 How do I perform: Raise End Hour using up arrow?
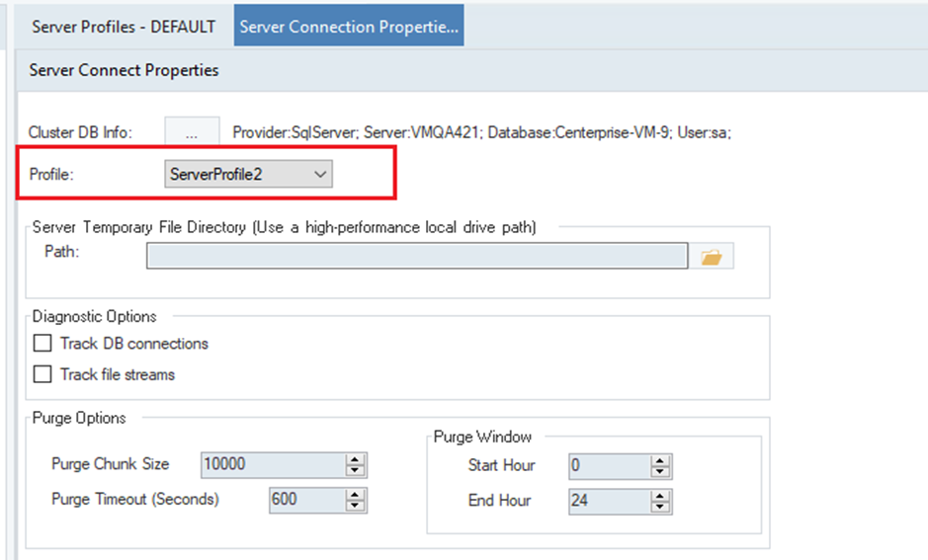point(660,496)
